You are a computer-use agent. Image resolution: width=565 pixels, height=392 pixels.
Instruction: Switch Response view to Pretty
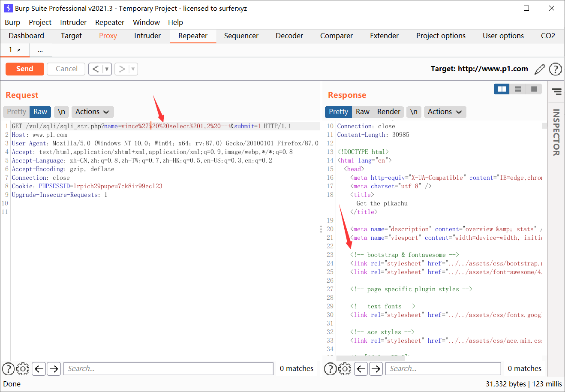[x=338, y=112]
